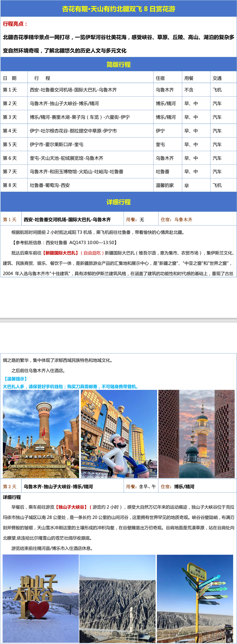This screenshot has height=644, width=237.
Task: Click the blue warning 大巴扎人多，请保管好手机钱包
Action: click(71, 387)
